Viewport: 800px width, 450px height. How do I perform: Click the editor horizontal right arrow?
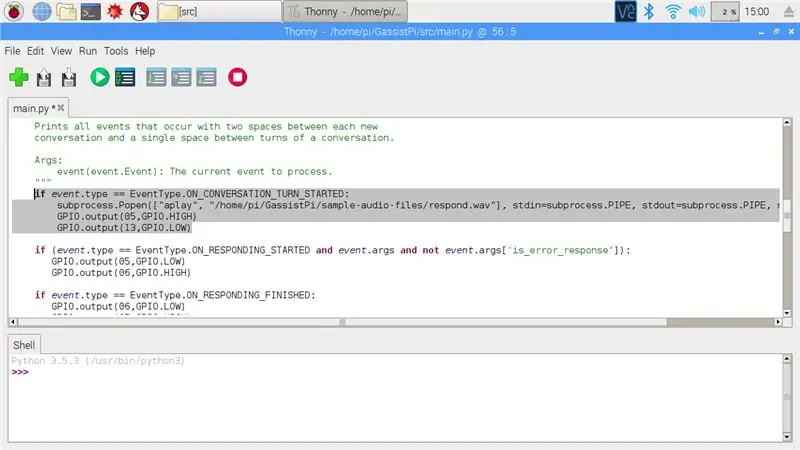tap(778, 322)
